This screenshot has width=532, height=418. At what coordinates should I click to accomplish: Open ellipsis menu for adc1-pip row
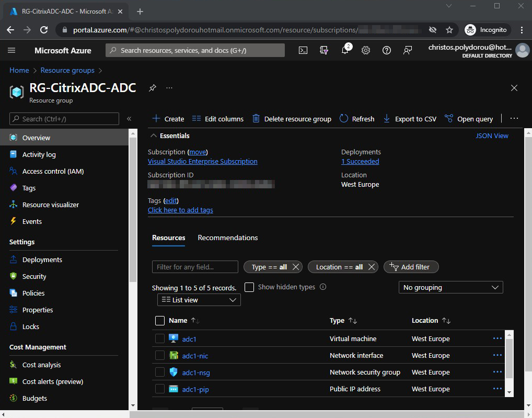coord(498,389)
